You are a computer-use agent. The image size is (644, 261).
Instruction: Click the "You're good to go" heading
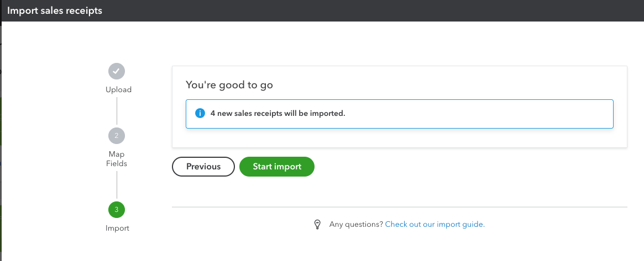[x=229, y=85]
